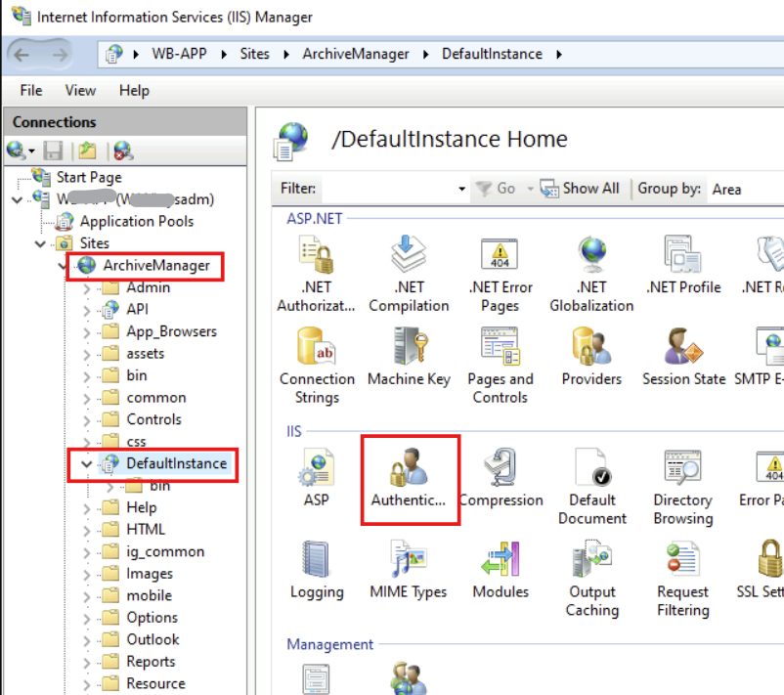Select the common folder in tree

click(x=156, y=398)
